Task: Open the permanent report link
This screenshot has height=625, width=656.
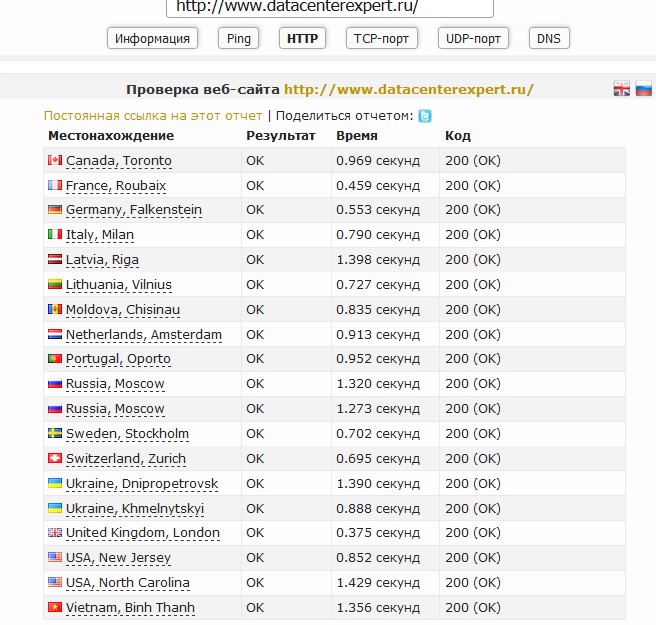Action: pos(153,115)
